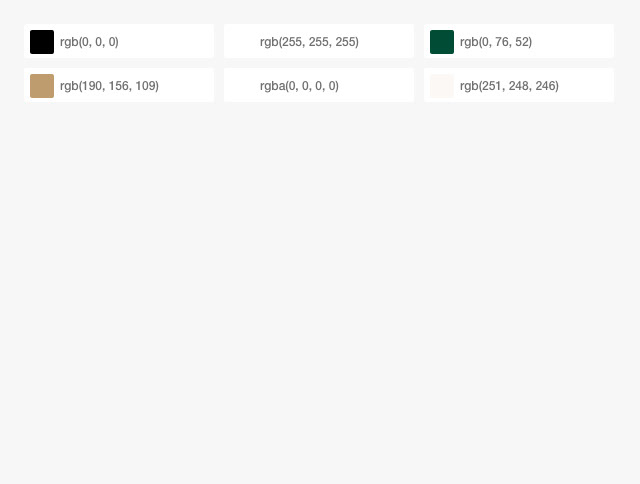This screenshot has width=640, height=484.
Task: Click the rgb(0, 76, 52) text label
Action: (496, 42)
